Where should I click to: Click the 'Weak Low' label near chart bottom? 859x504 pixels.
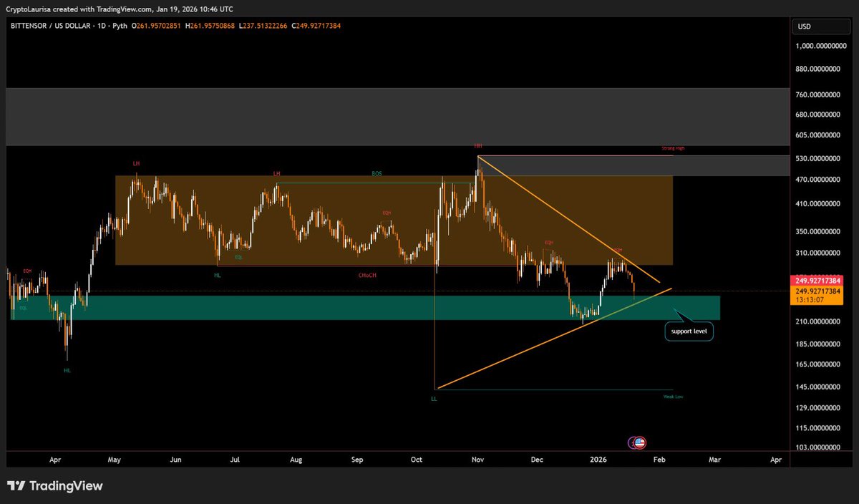(x=672, y=395)
